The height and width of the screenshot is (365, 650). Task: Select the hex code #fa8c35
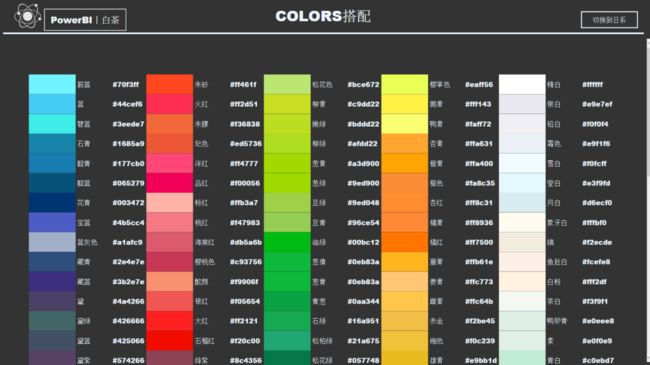(x=480, y=183)
